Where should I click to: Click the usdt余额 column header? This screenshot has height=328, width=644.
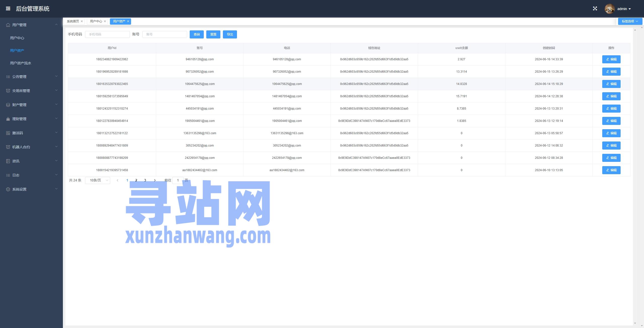point(462,48)
